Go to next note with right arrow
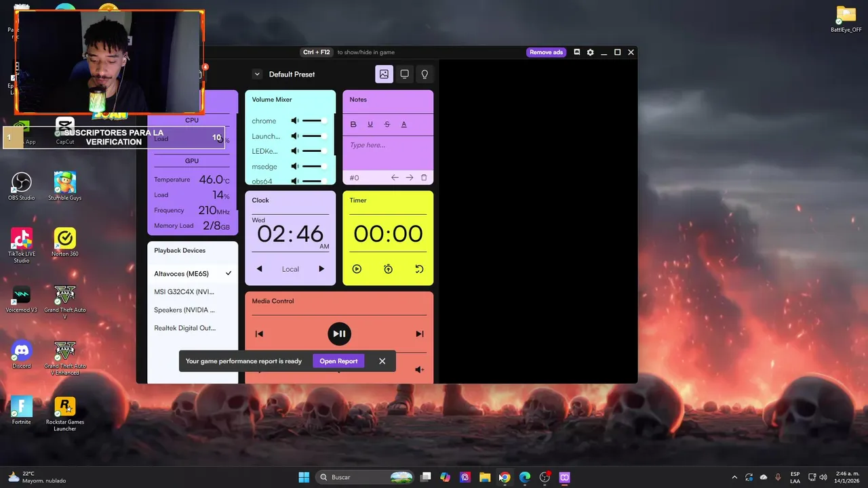The image size is (868, 488). 410,178
